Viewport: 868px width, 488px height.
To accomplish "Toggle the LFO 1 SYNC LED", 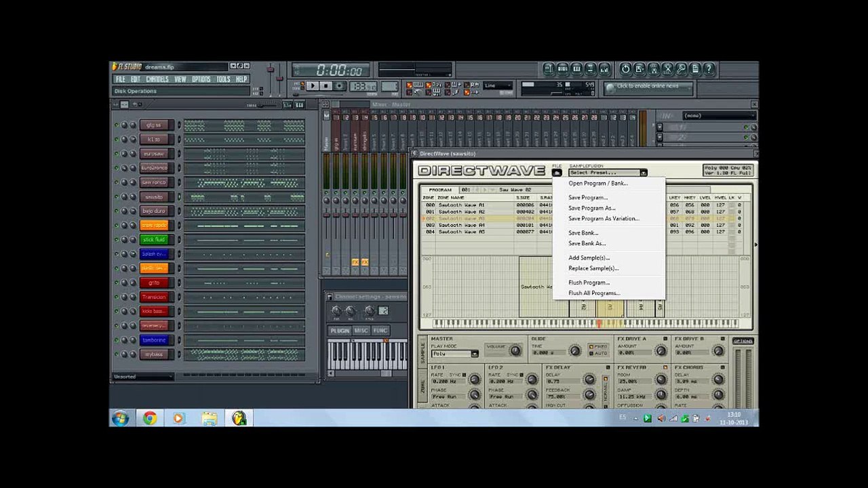I will (465, 374).
